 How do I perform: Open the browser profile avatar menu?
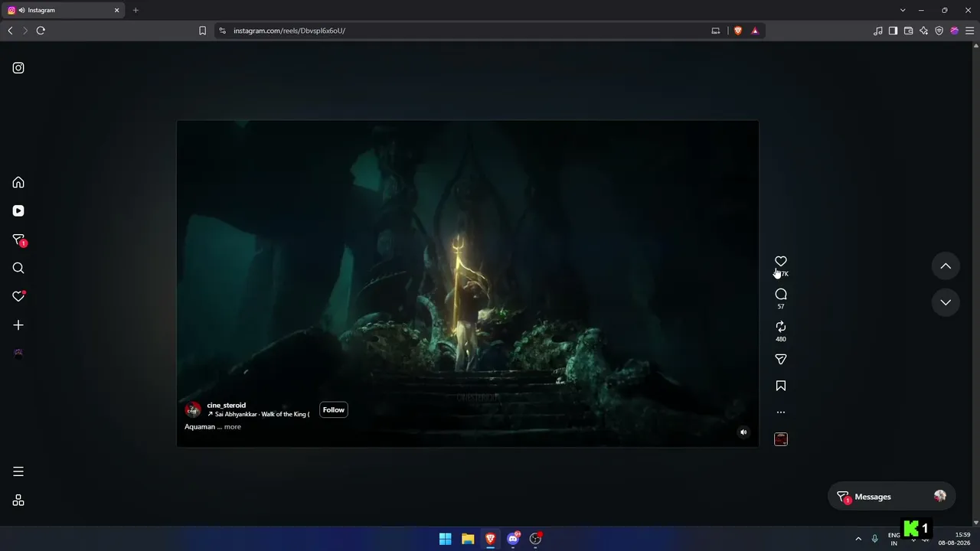tap(954, 31)
